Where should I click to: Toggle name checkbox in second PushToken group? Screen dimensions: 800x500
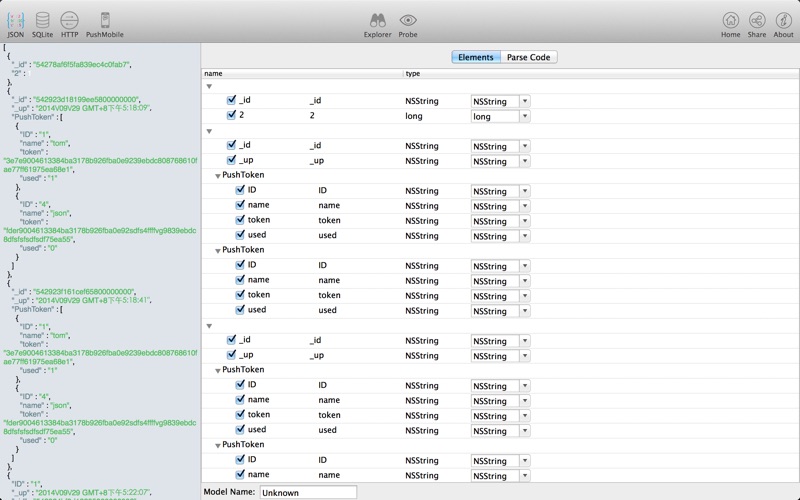coord(240,280)
